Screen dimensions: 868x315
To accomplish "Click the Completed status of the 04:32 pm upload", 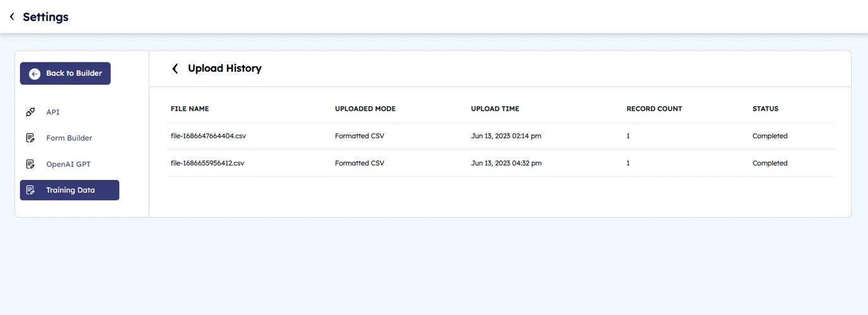I will [770, 163].
